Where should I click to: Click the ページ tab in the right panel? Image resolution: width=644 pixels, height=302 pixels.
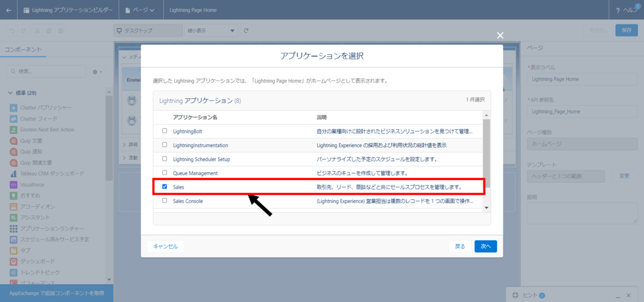[535, 48]
